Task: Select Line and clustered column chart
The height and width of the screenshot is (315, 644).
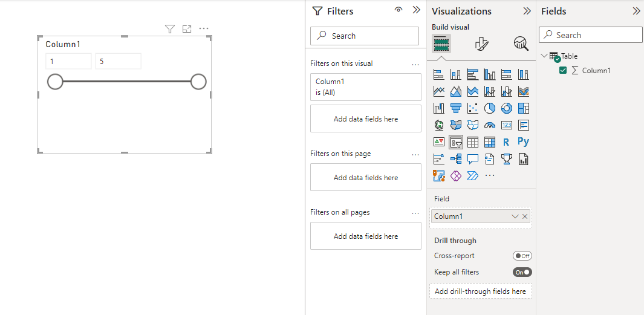Action: 506,91
